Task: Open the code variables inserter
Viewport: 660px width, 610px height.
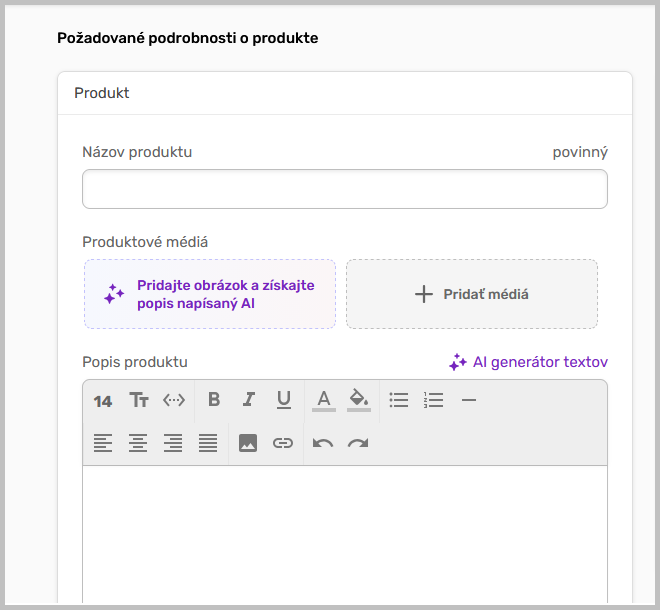Action: [x=174, y=400]
